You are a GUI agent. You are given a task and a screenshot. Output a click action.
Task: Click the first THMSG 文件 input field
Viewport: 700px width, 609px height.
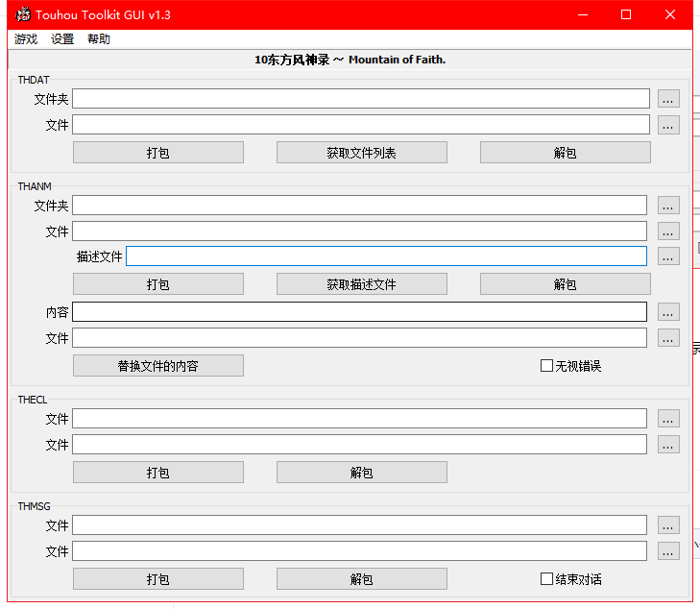[x=359, y=525]
